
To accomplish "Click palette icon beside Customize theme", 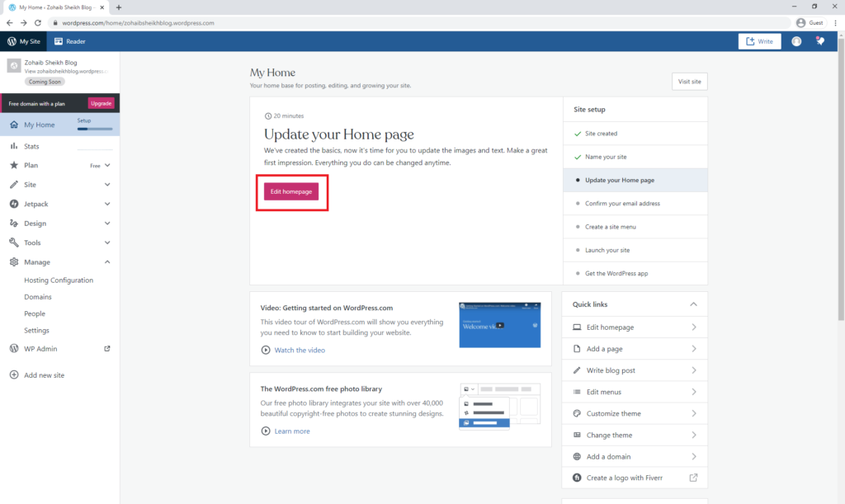I will point(577,413).
